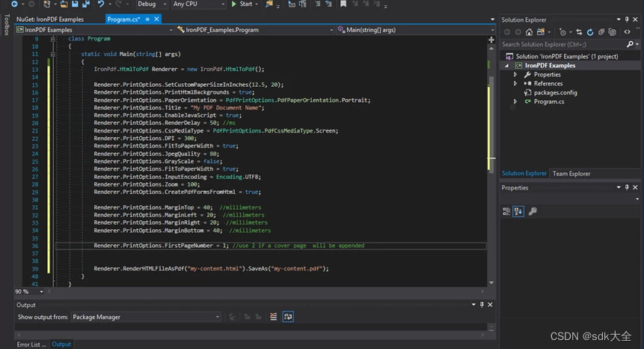Toggle Alphabetical sorting in Properties panel
This screenshot has width=644, height=349.
pyautogui.click(x=518, y=212)
